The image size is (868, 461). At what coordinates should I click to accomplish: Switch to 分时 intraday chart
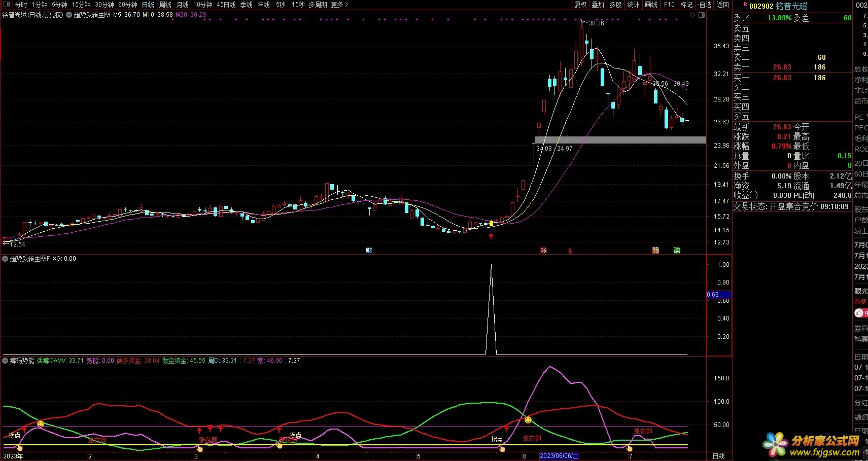click(x=21, y=5)
